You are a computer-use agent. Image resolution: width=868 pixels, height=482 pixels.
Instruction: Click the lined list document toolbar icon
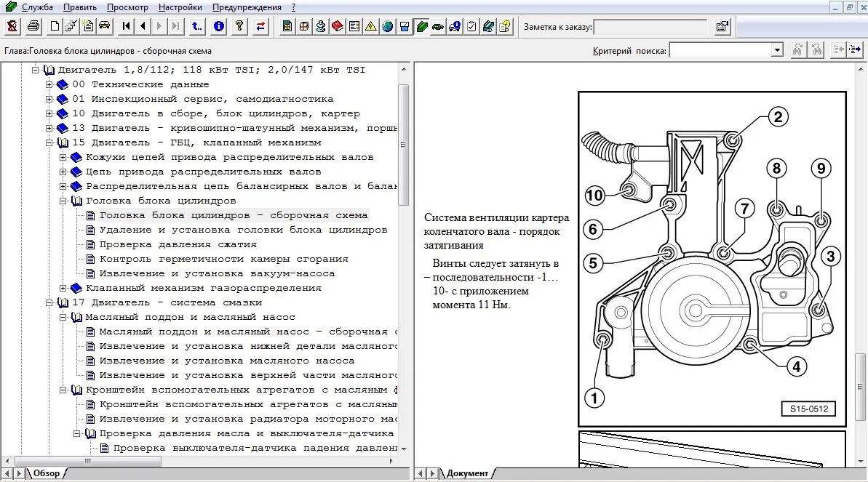click(354, 26)
